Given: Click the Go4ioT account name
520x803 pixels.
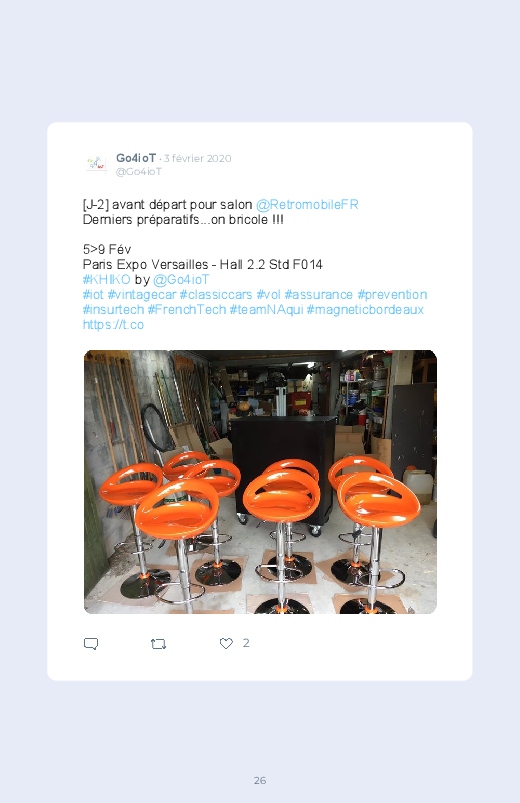Looking at the screenshot, I should click(x=136, y=158).
